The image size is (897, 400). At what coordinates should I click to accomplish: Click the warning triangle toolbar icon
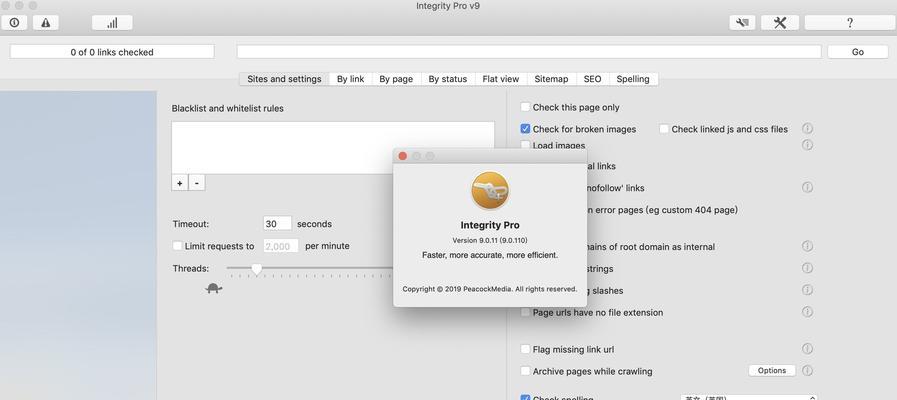coord(46,22)
